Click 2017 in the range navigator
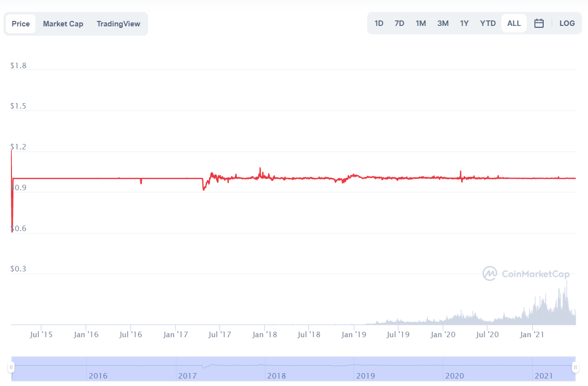 pos(188,376)
